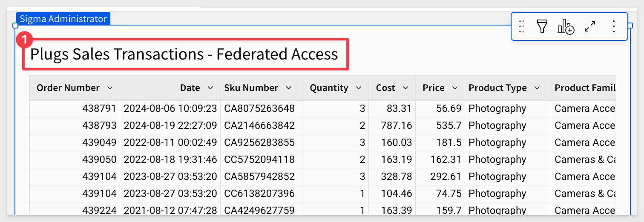Image resolution: width=644 pixels, height=222 pixels.
Task: Click price cell 74.75
Action: pyautogui.click(x=440, y=194)
